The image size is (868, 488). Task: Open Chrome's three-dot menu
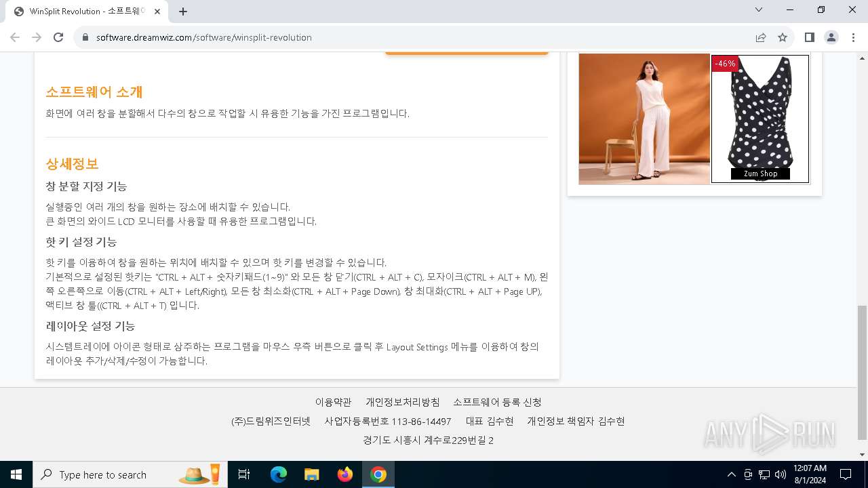[x=853, y=37]
